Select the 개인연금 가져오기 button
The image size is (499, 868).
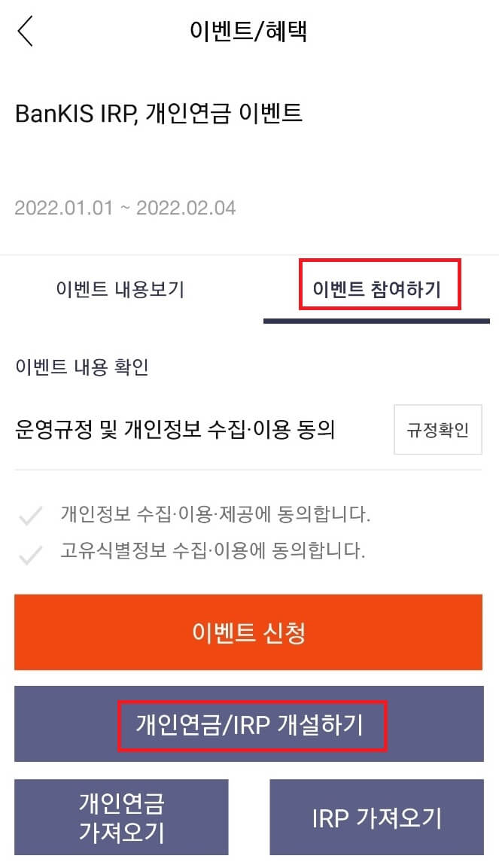tap(121, 817)
